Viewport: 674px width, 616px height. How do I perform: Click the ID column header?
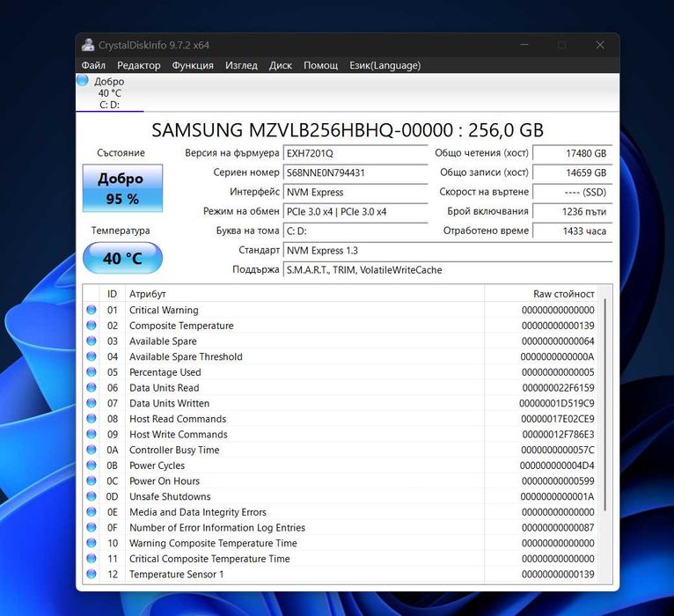pos(113,294)
